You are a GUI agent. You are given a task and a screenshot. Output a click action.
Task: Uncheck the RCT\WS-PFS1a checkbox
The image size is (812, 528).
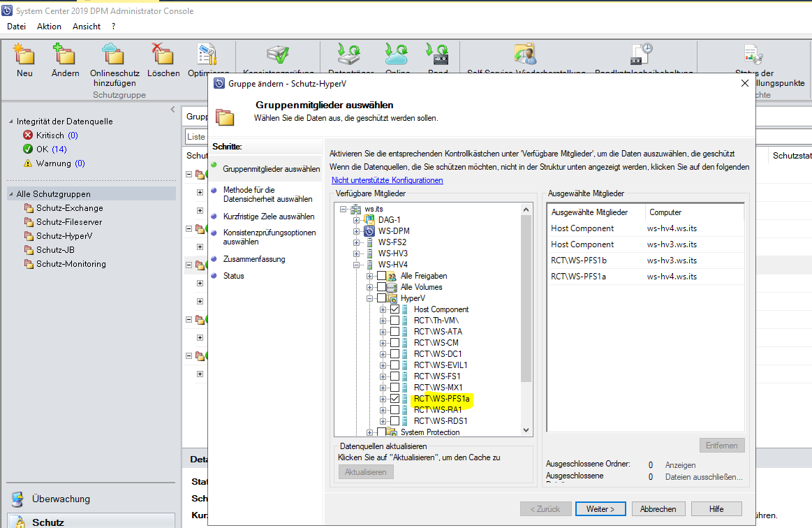tap(395, 399)
